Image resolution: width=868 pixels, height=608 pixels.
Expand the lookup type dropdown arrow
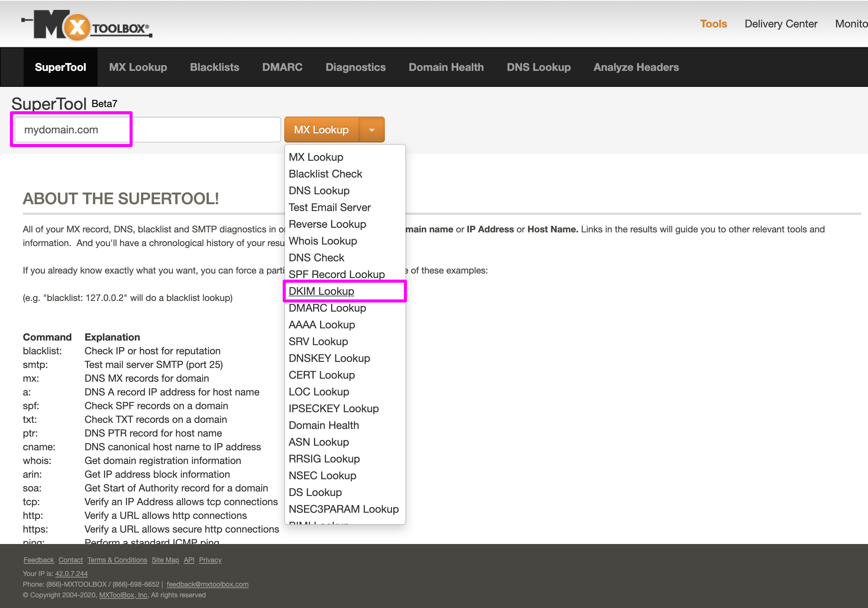click(x=371, y=130)
